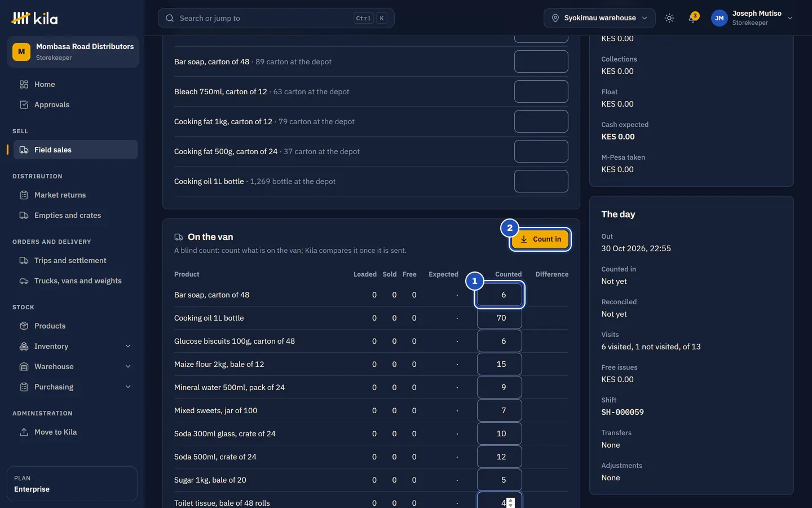Increment the Toilet tissue counted stepper
This screenshot has height=508, width=812.
pyautogui.click(x=511, y=500)
